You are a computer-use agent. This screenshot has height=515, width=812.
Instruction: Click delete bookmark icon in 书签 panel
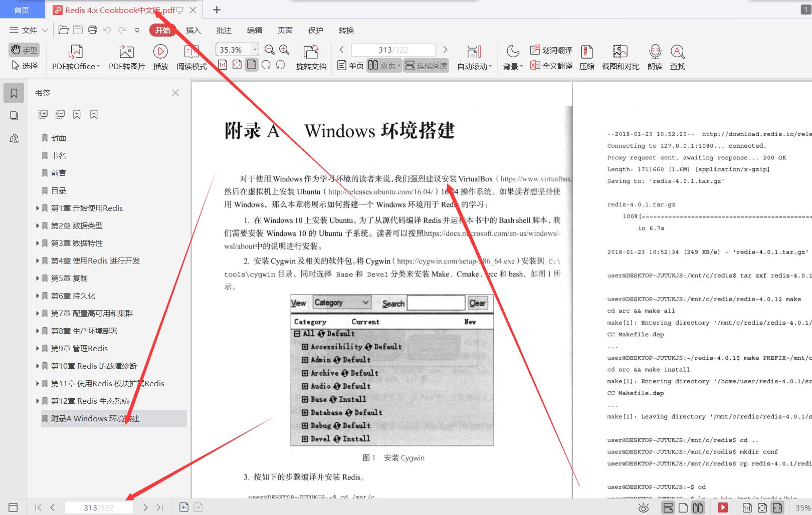[94, 114]
